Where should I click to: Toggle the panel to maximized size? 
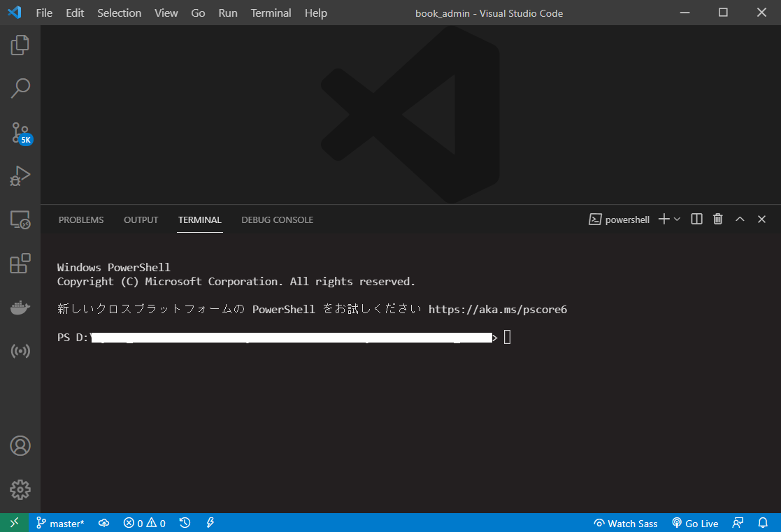(x=740, y=219)
